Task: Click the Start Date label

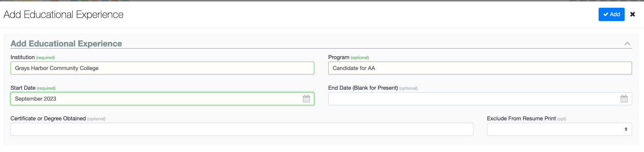Action: pos(23,88)
